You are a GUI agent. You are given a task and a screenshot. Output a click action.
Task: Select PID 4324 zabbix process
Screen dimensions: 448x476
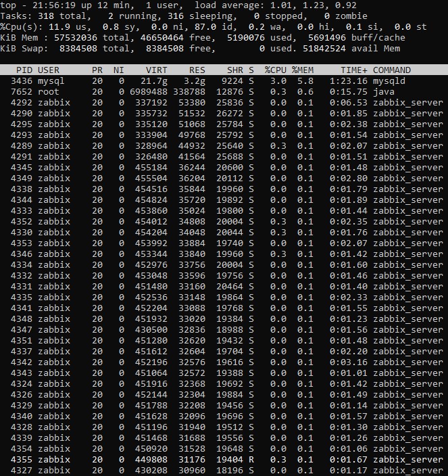pos(21,384)
